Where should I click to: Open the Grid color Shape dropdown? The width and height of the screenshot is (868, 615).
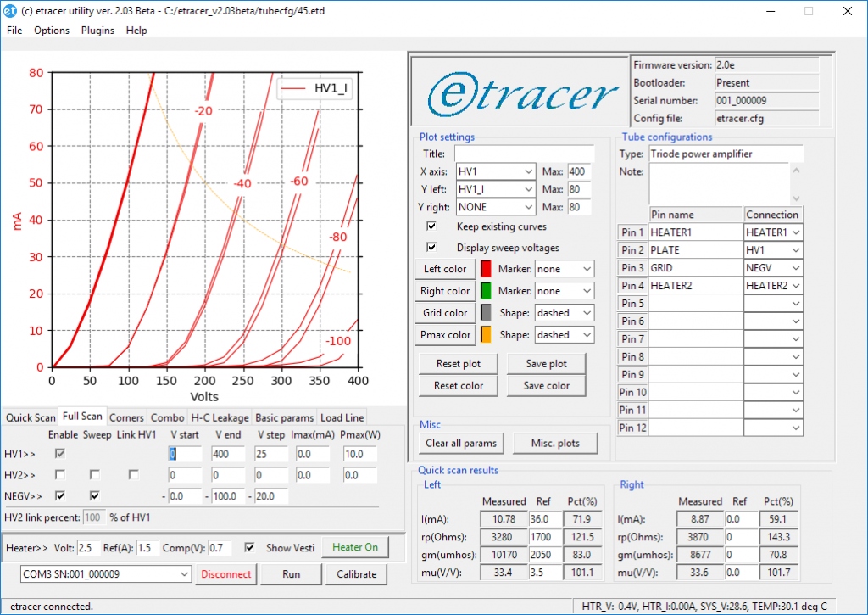click(564, 313)
